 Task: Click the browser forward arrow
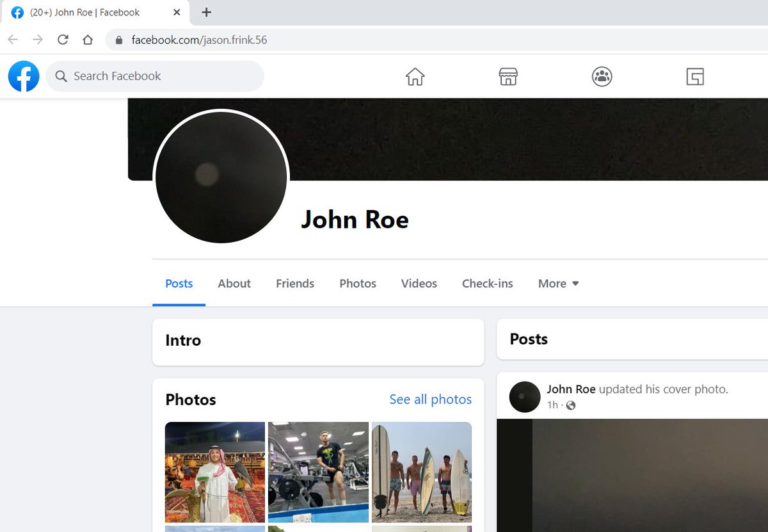[38, 40]
